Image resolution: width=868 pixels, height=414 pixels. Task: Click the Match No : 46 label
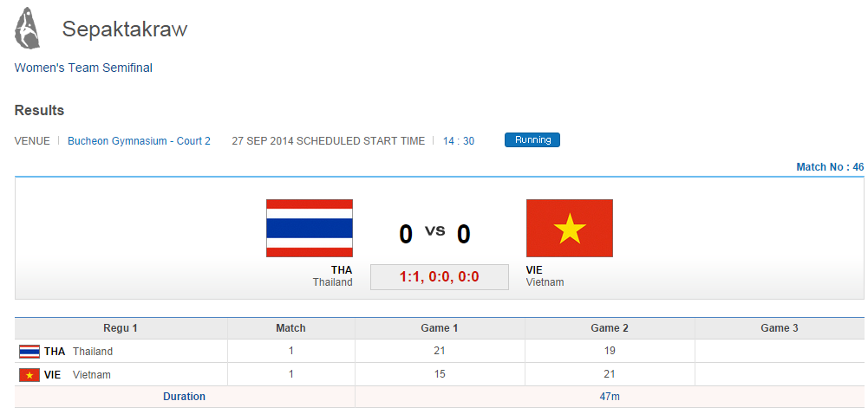830,167
